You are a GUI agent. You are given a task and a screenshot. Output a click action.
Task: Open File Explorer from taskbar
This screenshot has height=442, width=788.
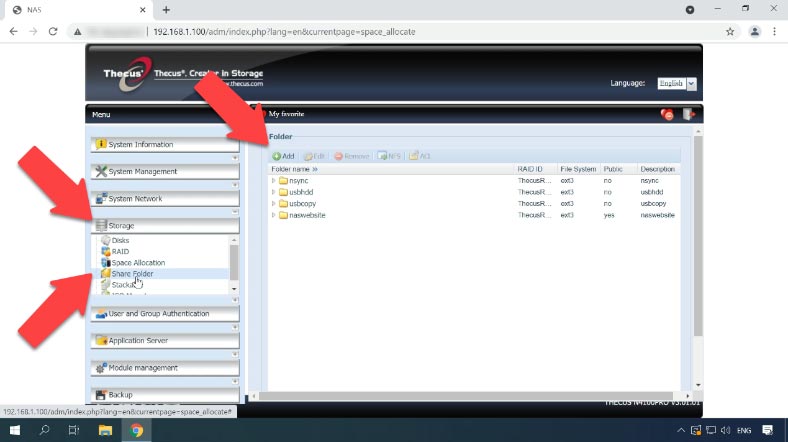coord(105,430)
